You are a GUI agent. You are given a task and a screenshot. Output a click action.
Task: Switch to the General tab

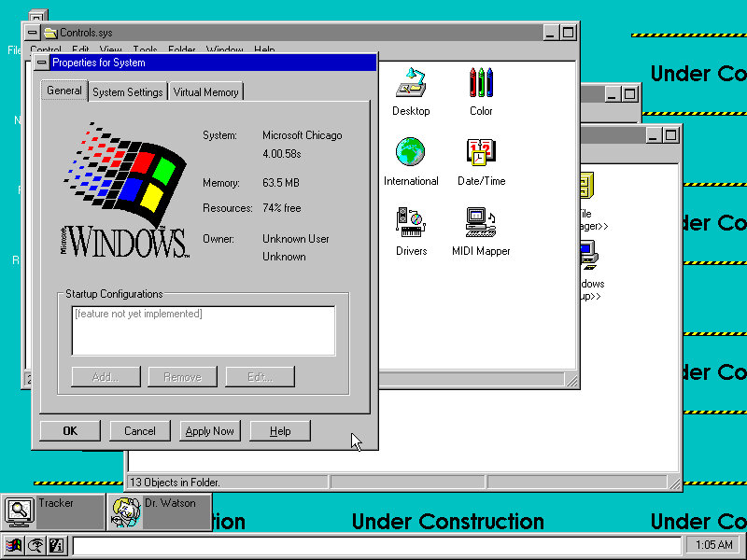pyautogui.click(x=64, y=91)
